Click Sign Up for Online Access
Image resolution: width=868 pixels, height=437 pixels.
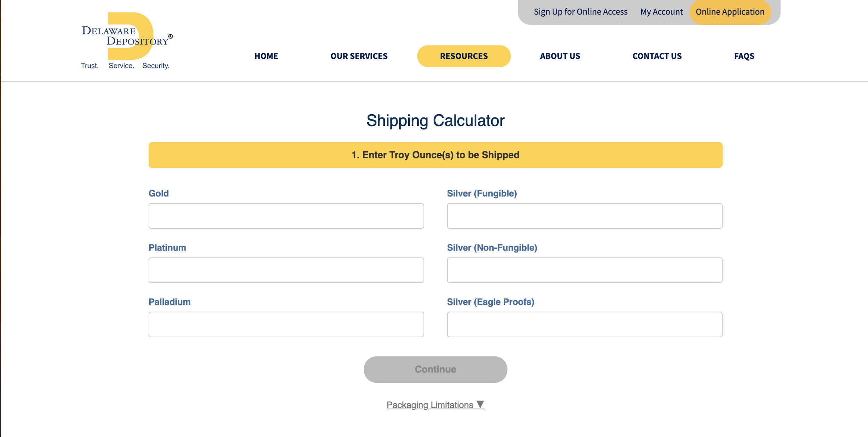click(x=581, y=12)
